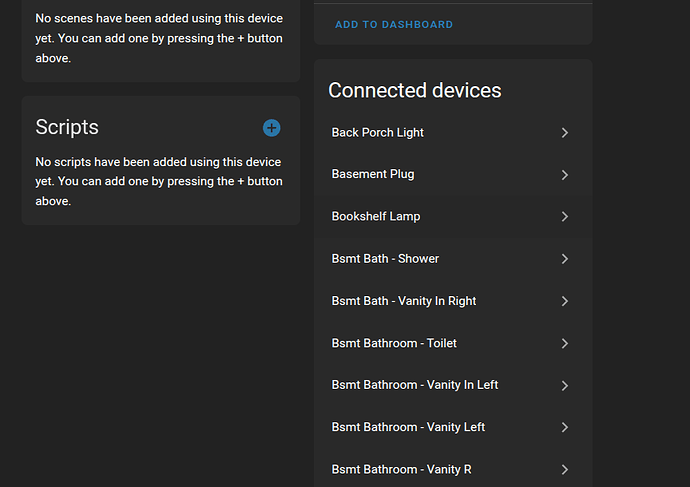Click the 'No scripts have been added' message
This screenshot has width=690, height=487.
click(x=159, y=181)
